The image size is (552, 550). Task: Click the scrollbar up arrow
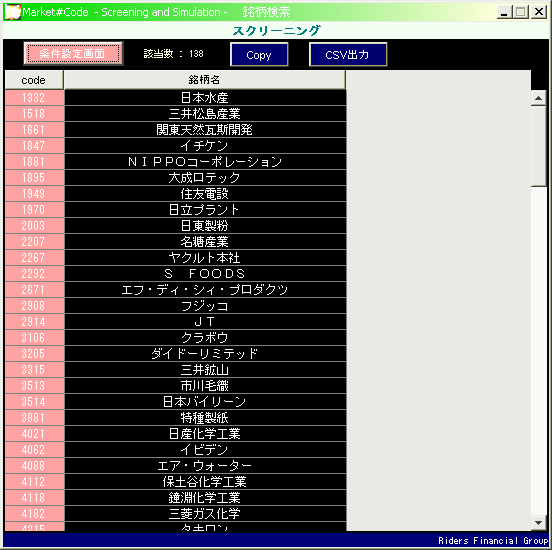(x=538, y=98)
